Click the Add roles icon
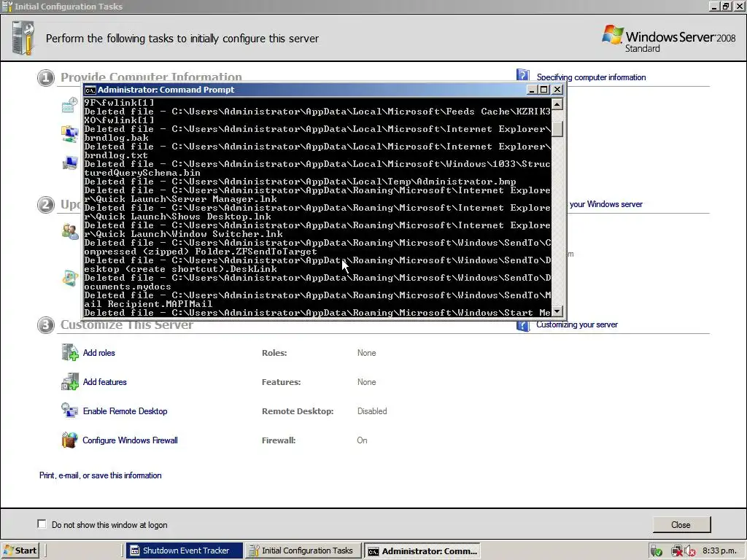Image resolution: width=747 pixels, height=560 pixels. coord(70,352)
